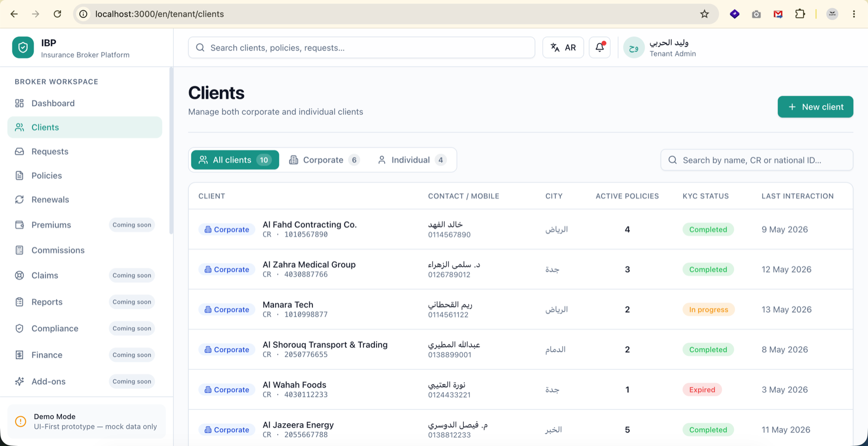Click the browser address bar URL
This screenshot has width=868, height=446.
click(x=159, y=14)
